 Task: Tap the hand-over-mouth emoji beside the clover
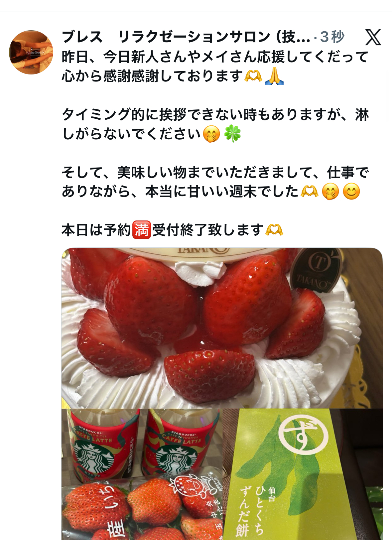coord(211,134)
